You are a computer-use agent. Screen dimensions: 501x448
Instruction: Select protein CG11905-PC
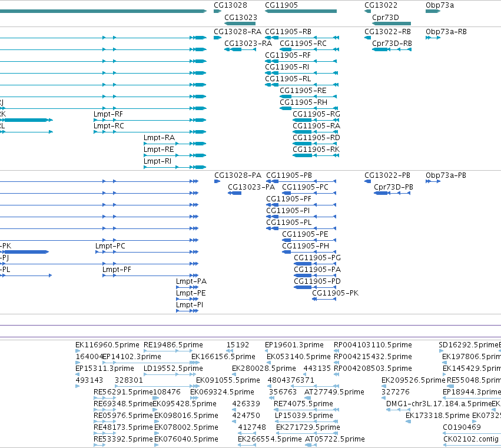click(x=305, y=187)
